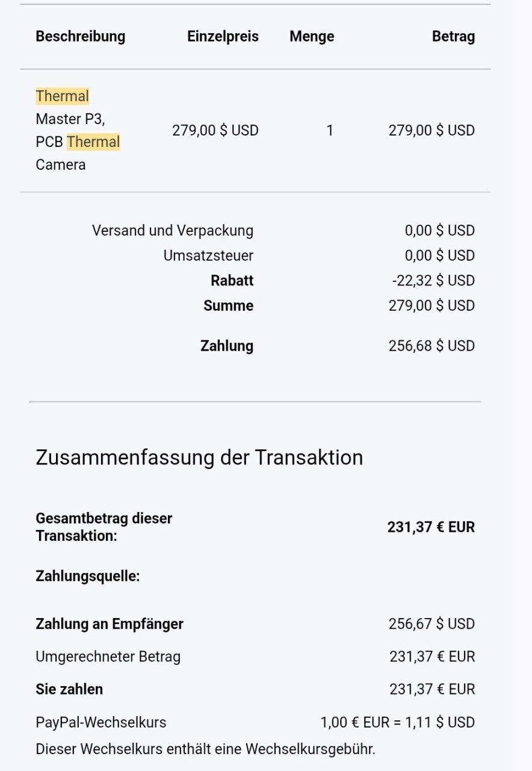Click the Zahlungsquelle label
The width and height of the screenshot is (532, 771).
tap(88, 576)
